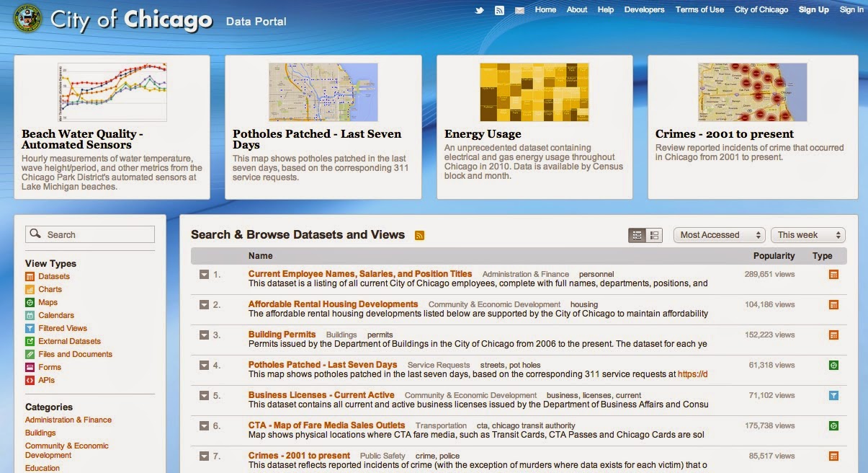The image size is (868, 473).
Task: Open Developers in top navigation
Action: tap(644, 9)
